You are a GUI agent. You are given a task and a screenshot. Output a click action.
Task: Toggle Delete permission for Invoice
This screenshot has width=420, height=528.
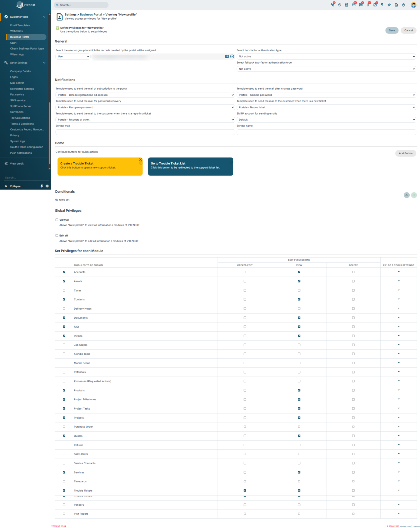point(353,336)
